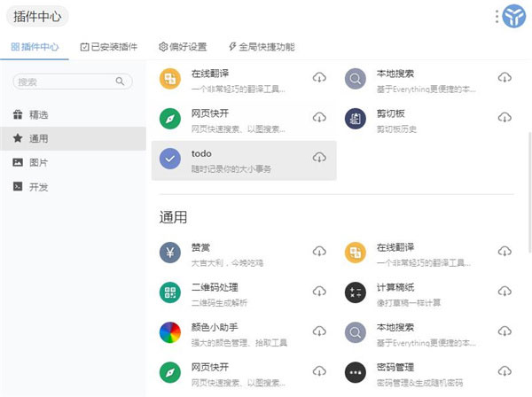Click the 密码管理 password plugin icon
532x397 pixels.
(x=356, y=371)
